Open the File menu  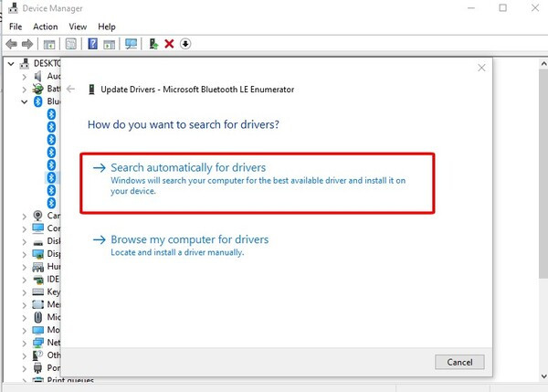click(x=16, y=26)
